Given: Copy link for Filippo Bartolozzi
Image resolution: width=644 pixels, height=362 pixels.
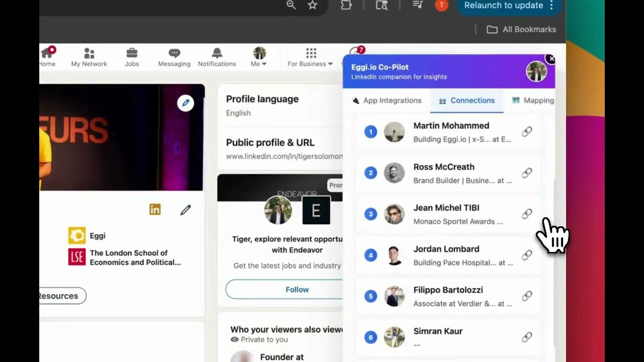Looking at the screenshot, I should (x=527, y=296).
